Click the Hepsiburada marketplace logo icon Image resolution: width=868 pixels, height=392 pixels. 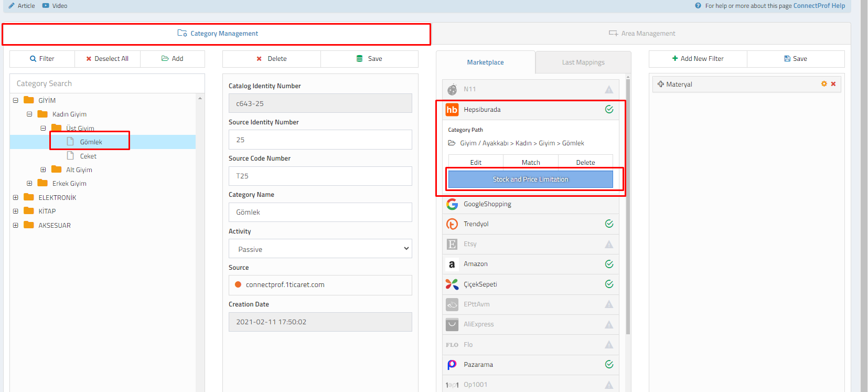[x=452, y=110]
